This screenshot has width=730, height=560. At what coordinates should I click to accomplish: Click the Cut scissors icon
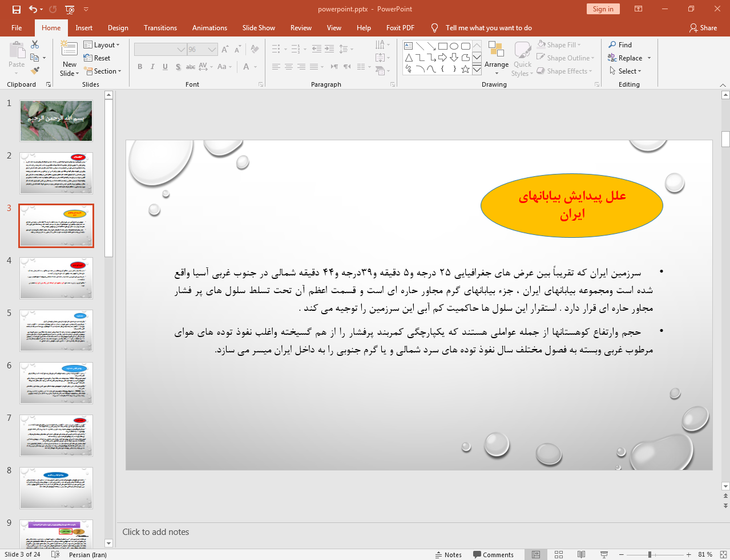35,44
